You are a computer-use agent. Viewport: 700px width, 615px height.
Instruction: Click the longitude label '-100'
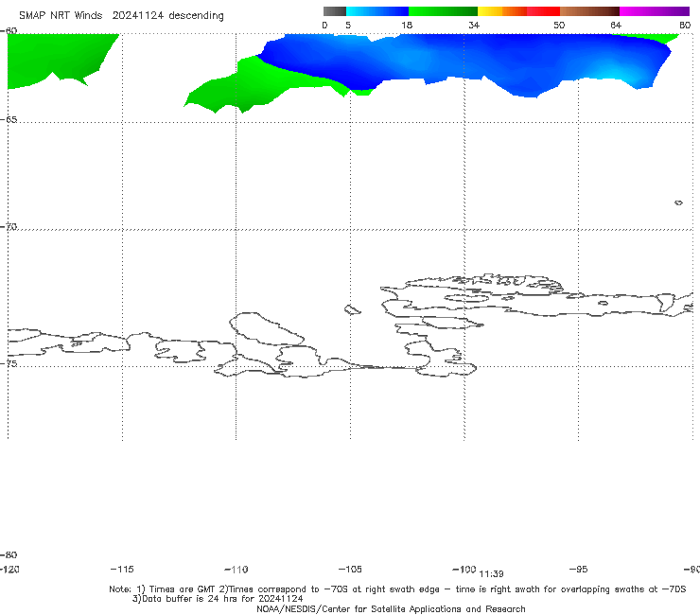(x=464, y=569)
